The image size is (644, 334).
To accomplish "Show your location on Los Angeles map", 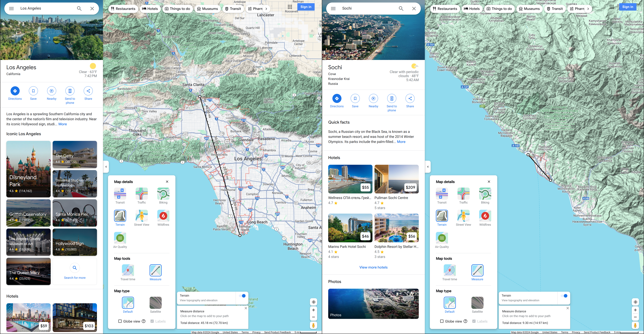I will tap(313, 302).
